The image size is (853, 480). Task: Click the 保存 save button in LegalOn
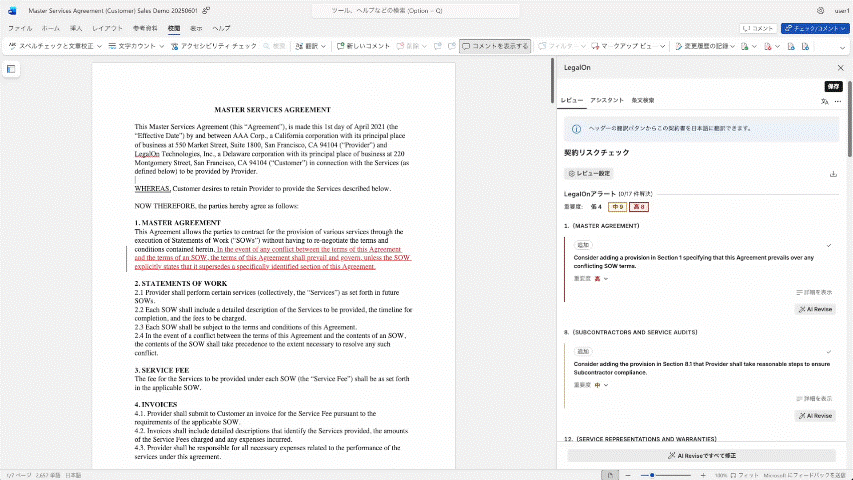(x=833, y=87)
